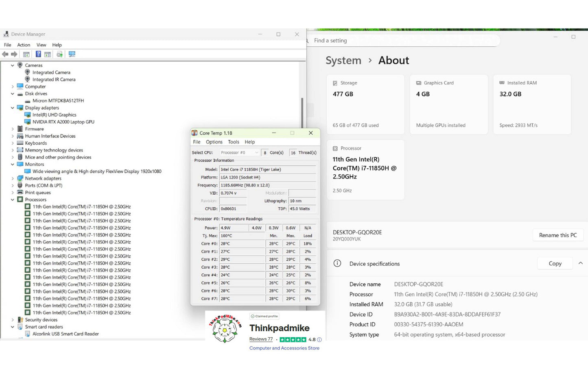Collapse the Processors tree node
Image resolution: width=588 pixels, height=369 pixels.
click(13, 200)
